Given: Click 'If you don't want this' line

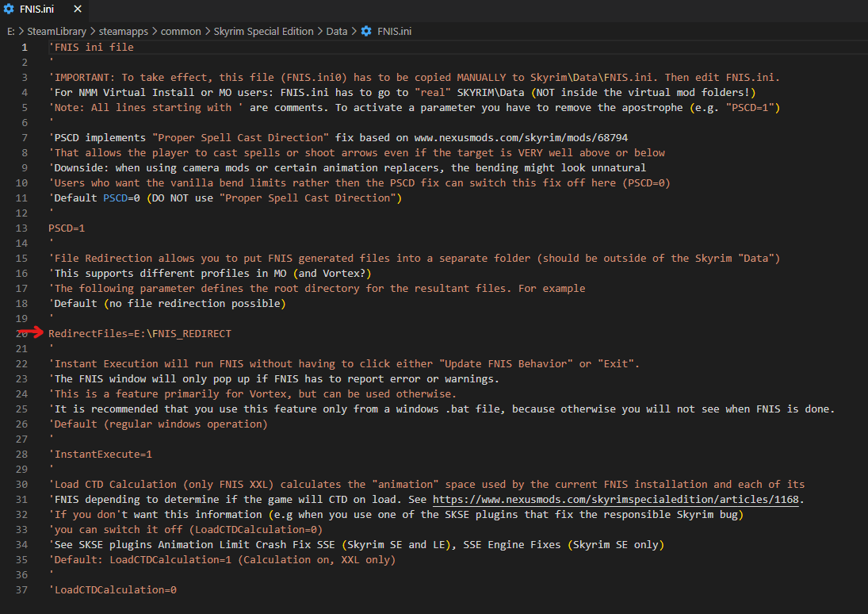Looking at the screenshot, I should tap(396, 515).
